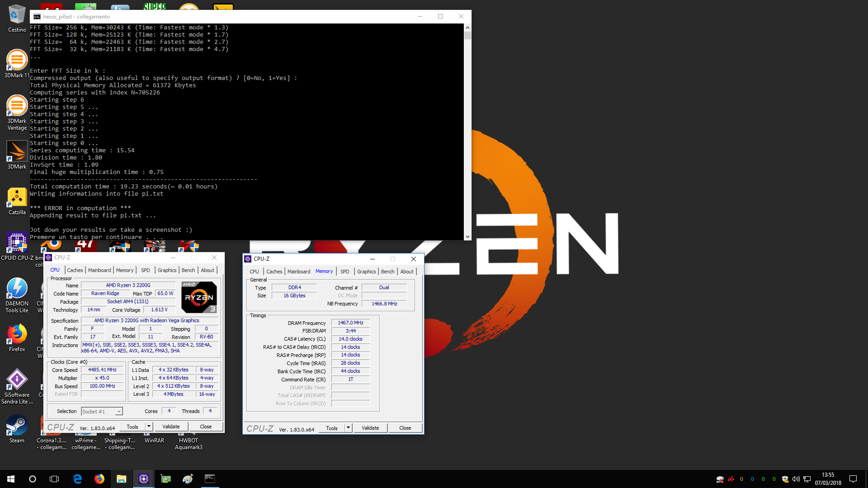Click the hexus_pifast console title icon
The width and height of the screenshot is (868, 488).
pos(37,17)
